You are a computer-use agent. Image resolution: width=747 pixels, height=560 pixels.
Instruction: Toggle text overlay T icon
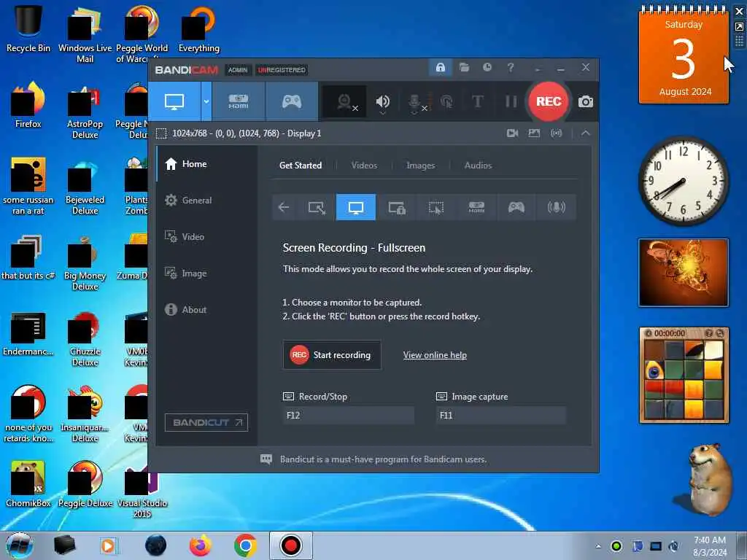(477, 101)
